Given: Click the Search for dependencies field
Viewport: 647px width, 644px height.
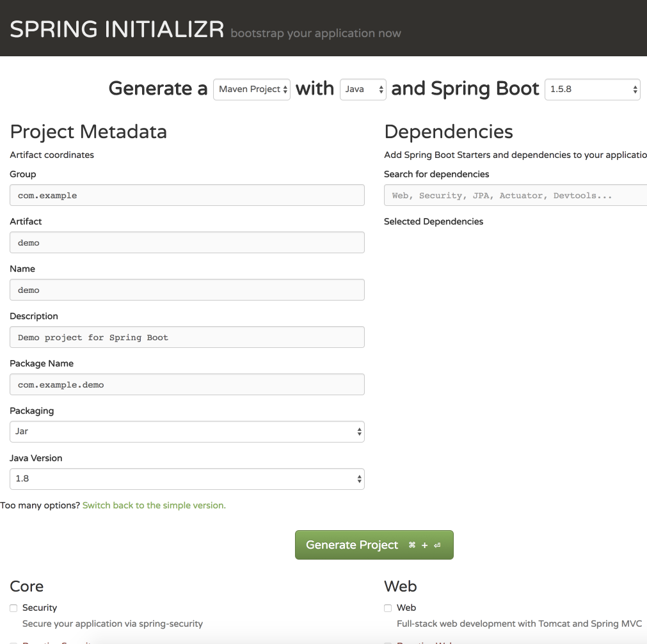Looking at the screenshot, I should tap(515, 195).
